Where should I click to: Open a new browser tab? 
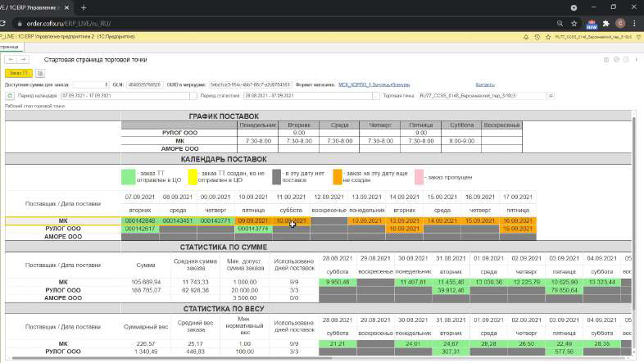(x=84, y=8)
